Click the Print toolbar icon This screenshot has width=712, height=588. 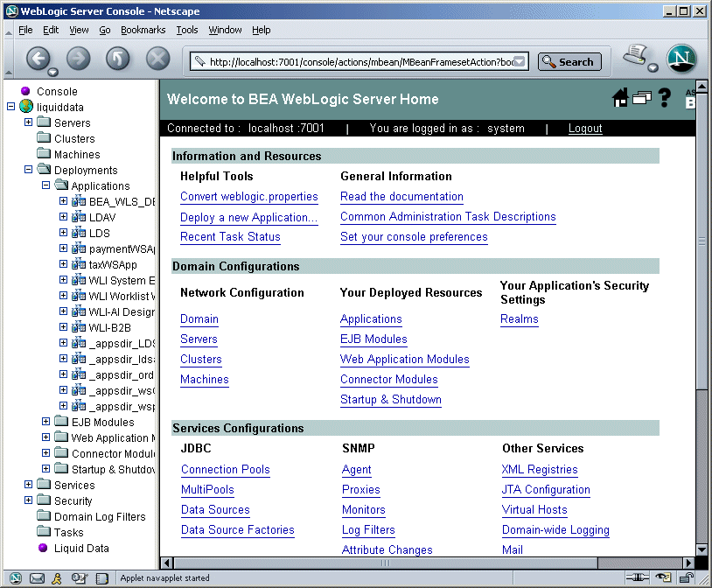point(636,55)
